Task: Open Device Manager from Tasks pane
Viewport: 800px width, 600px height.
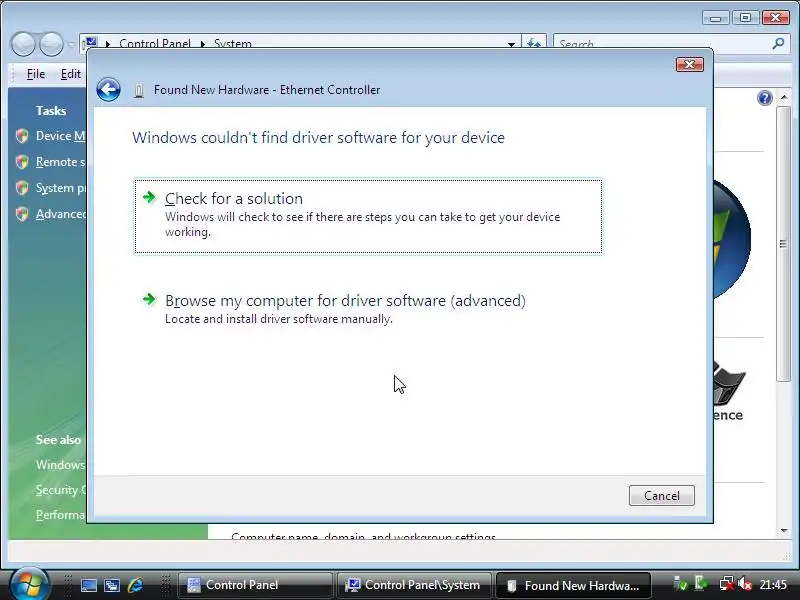Action: tap(60, 136)
